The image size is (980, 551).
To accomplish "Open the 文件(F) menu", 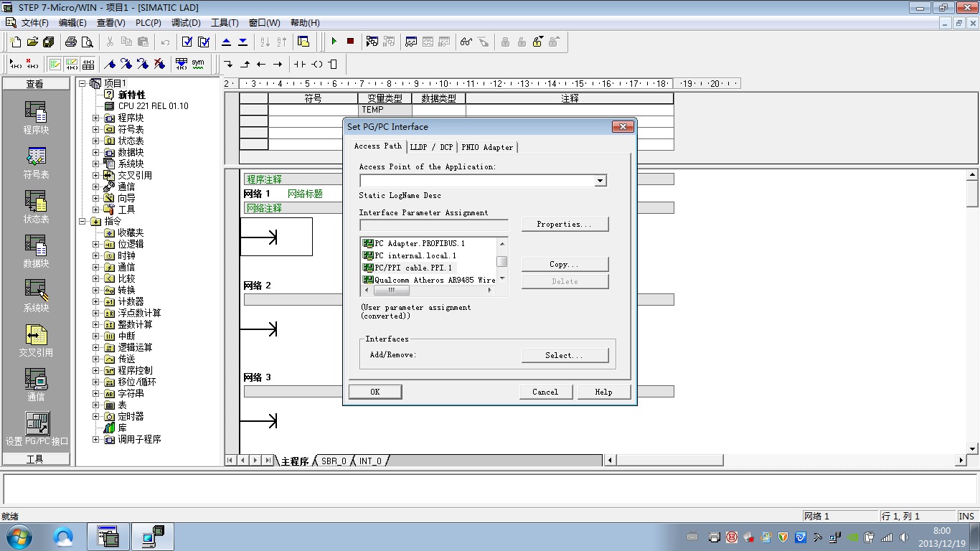I will (x=34, y=23).
